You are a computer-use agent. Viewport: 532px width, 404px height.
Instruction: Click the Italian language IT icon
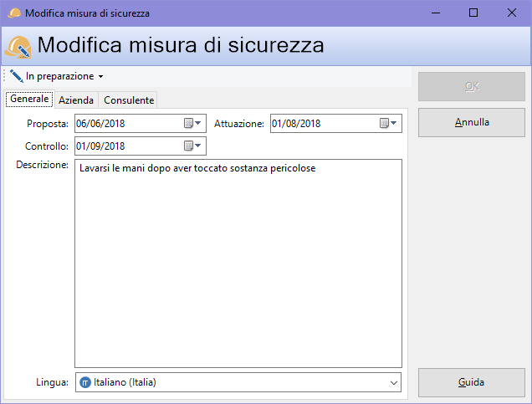pyautogui.click(x=85, y=382)
